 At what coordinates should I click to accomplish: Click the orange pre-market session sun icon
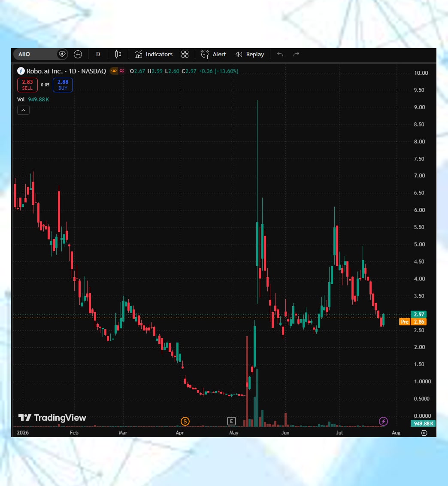click(114, 71)
